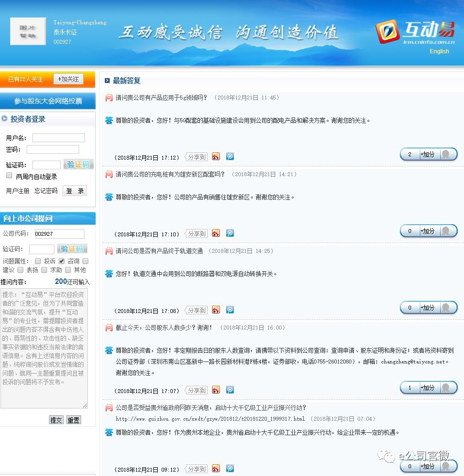Viewport: 464px width, 476px height.
Task: Share the 17:12 answer to Weibo
Action: pos(215,157)
